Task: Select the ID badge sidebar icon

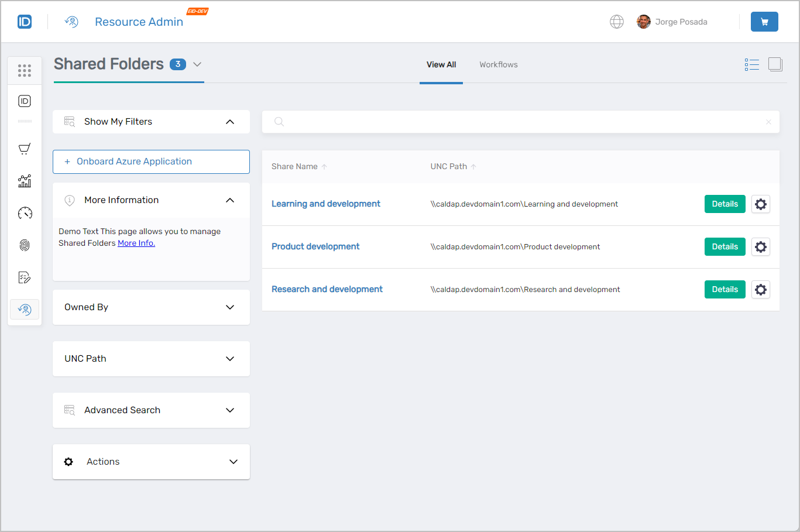Action: coord(24,101)
